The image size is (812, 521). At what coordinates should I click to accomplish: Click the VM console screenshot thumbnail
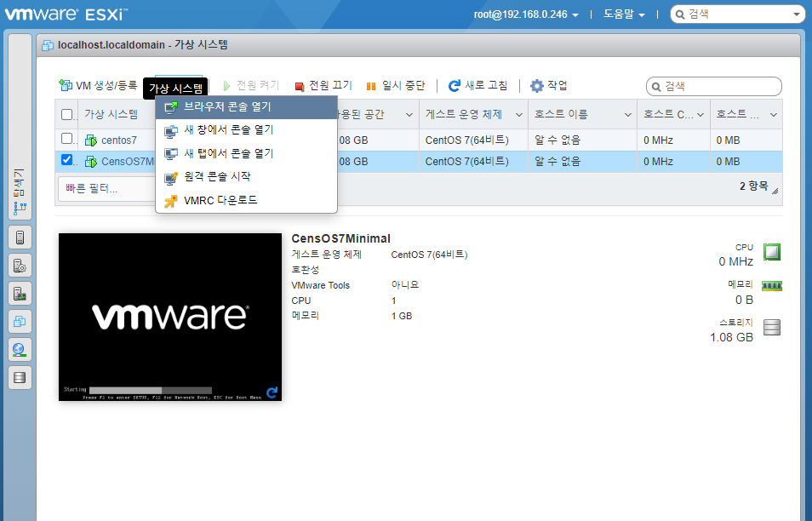(170, 317)
